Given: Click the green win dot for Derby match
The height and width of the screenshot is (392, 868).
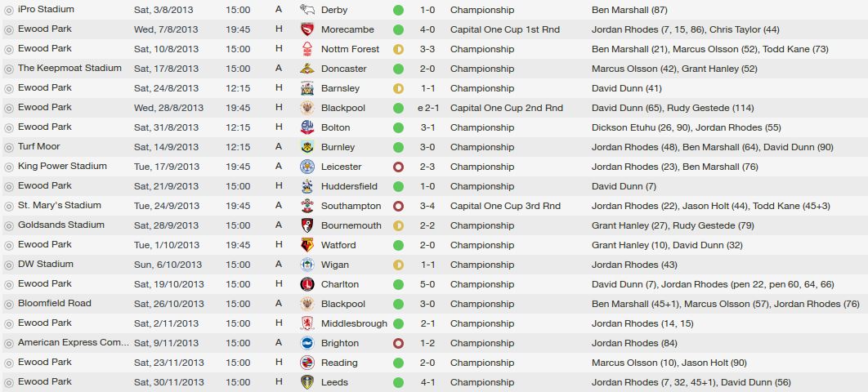Looking at the screenshot, I should point(398,10).
